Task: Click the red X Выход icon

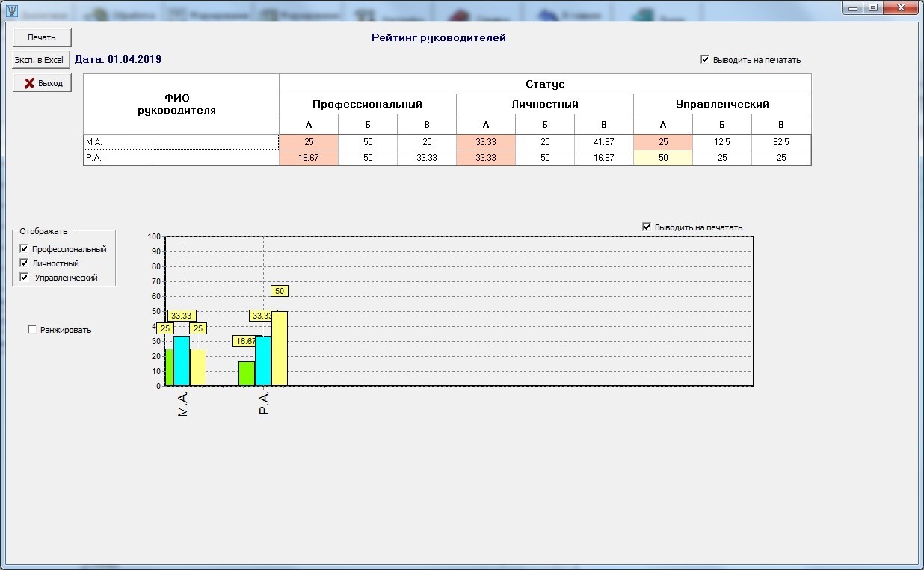Action: 29,83
